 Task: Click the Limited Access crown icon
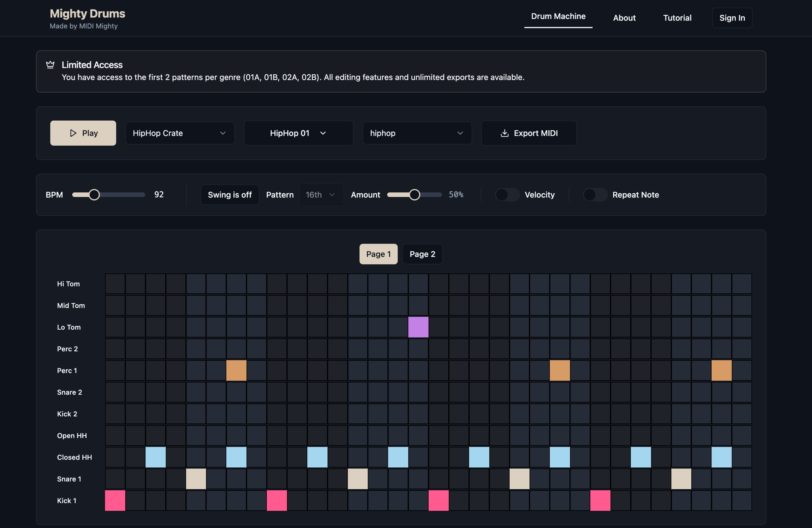[x=50, y=65]
